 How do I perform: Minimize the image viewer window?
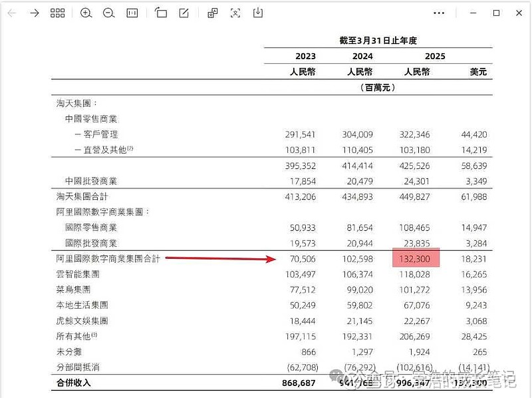(x=473, y=13)
